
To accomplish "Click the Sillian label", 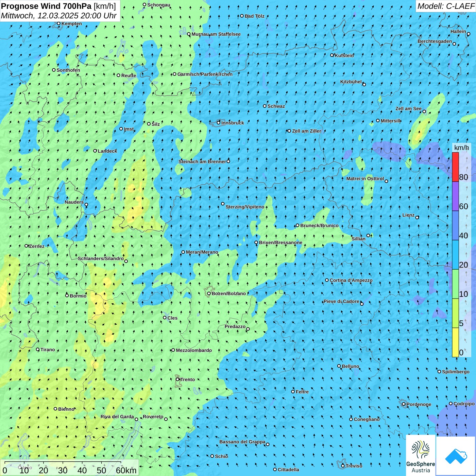I will click(x=358, y=239).
